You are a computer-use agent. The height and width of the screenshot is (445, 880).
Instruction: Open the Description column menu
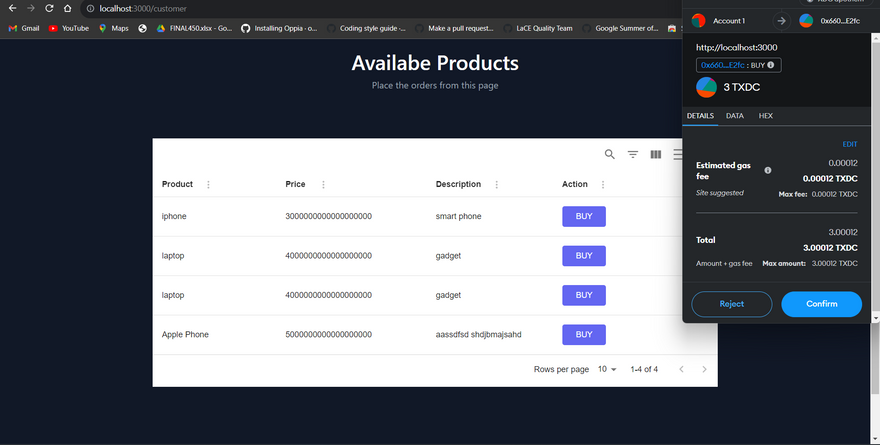coord(496,185)
